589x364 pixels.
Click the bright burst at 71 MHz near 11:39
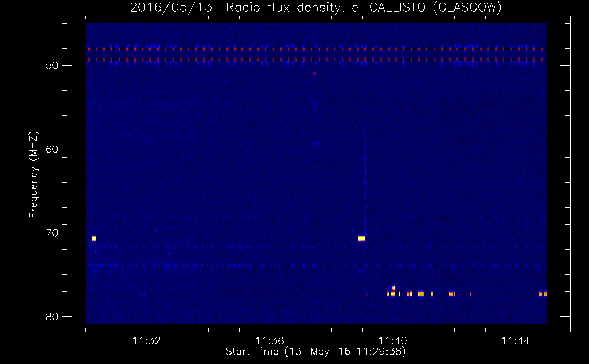(361, 239)
